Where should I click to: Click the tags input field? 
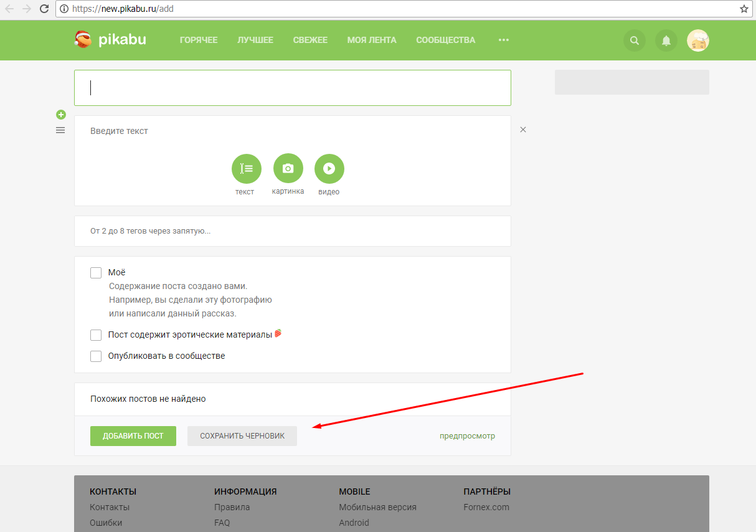point(292,231)
